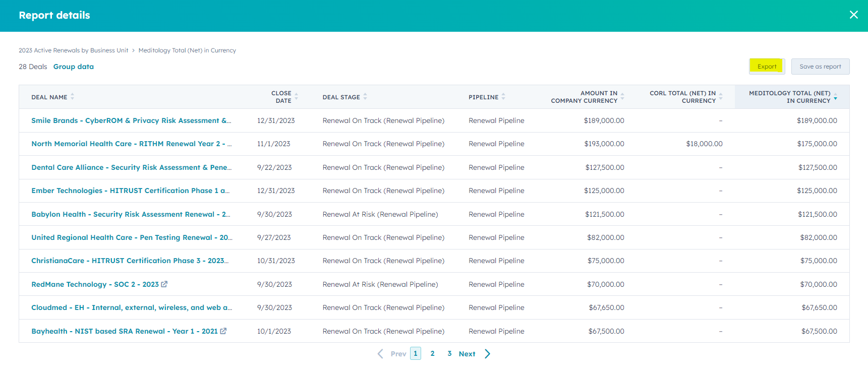Sort by Deal Stage column arrows
868x377 pixels.
point(365,97)
